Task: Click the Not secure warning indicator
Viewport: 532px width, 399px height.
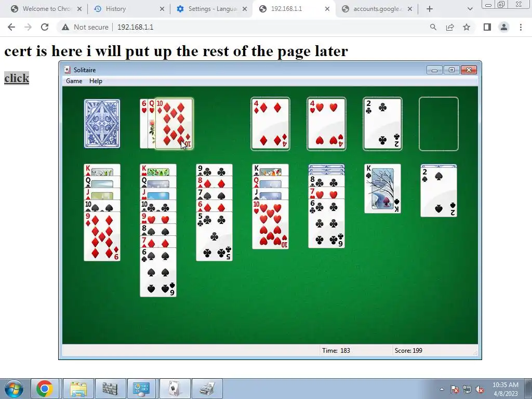Action: point(85,27)
